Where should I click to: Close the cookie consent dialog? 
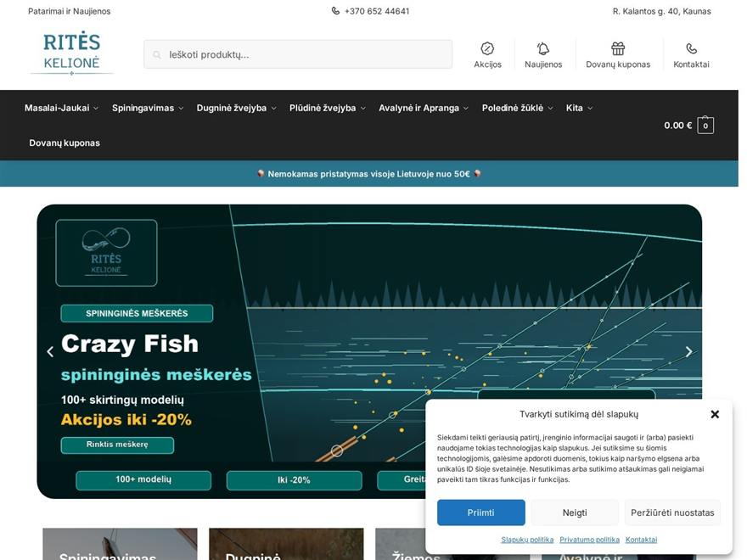pos(715,414)
